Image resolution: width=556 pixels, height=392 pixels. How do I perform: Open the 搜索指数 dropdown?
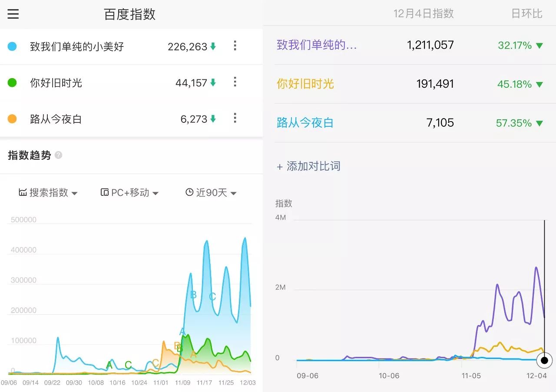click(x=48, y=192)
